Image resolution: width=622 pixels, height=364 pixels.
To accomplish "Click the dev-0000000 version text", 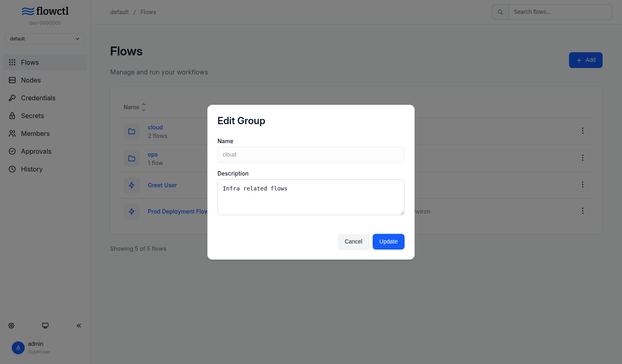I will pyautogui.click(x=45, y=23).
